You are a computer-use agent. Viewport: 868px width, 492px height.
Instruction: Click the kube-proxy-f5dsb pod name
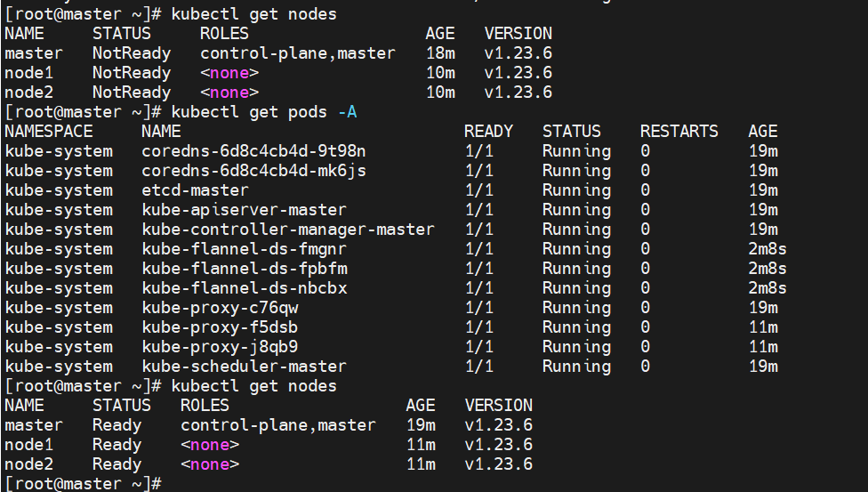pos(220,327)
